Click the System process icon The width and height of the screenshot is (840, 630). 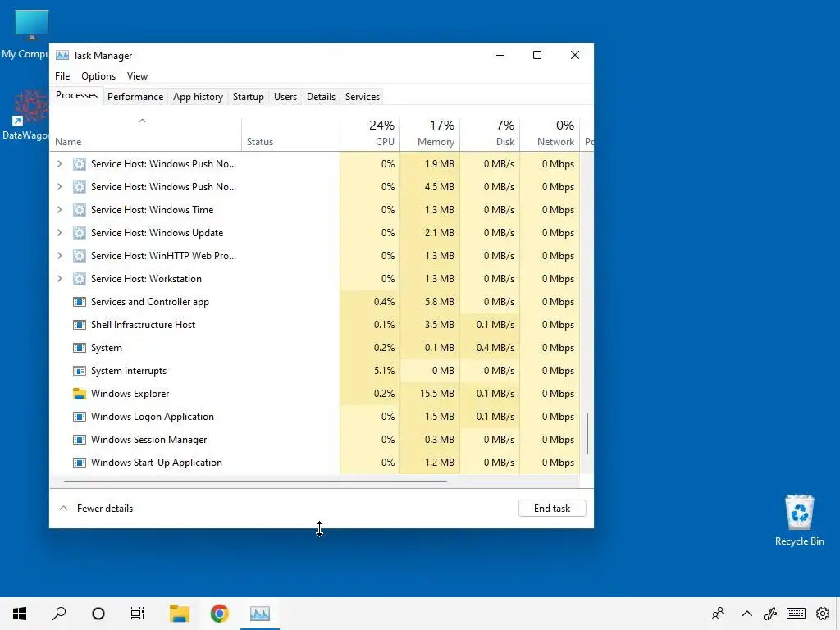click(80, 348)
